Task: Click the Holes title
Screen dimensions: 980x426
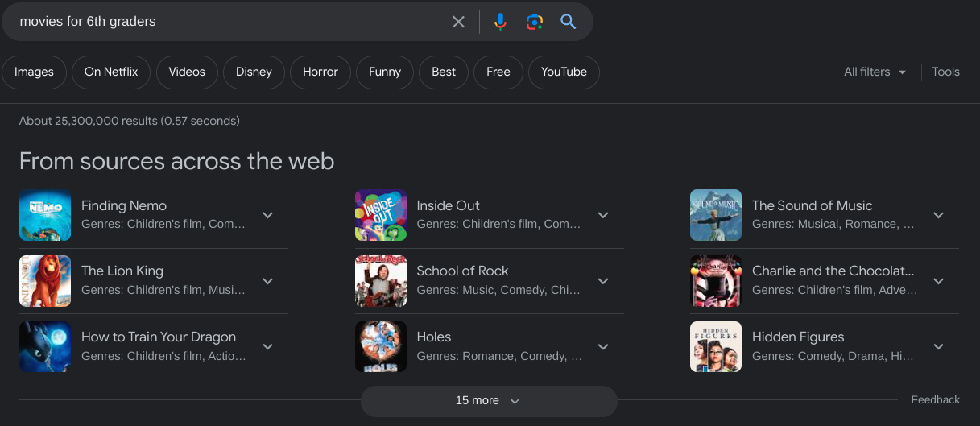Action: coord(434,337)
